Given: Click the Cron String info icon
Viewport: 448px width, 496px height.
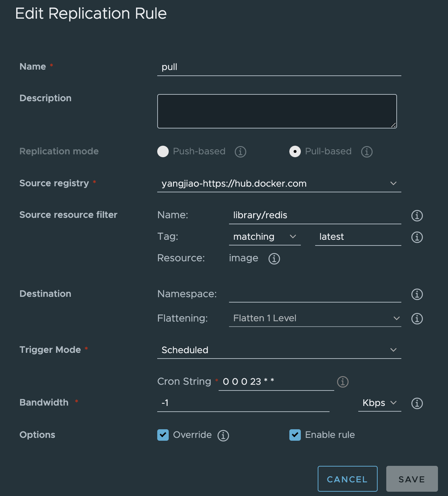Looking at the screenshot, I should [x=342, y=382].
